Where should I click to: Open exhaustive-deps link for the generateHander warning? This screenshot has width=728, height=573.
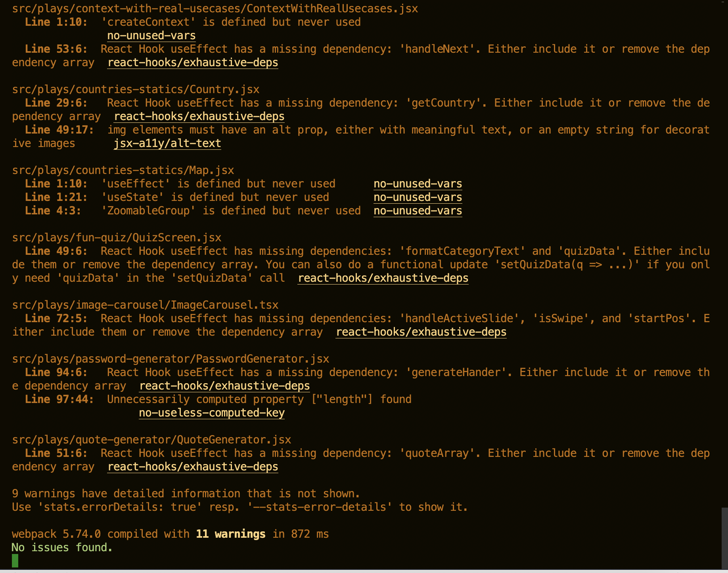224,386
